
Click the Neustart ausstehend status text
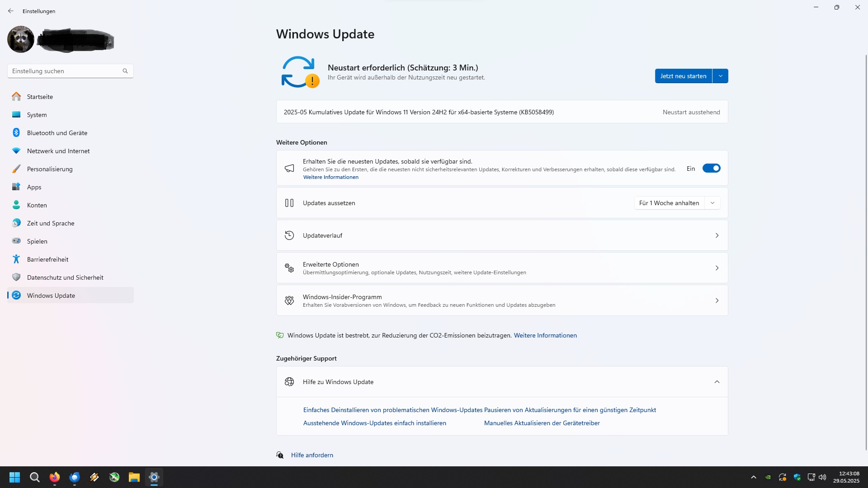pyautogui.click(x=691, y=112)
